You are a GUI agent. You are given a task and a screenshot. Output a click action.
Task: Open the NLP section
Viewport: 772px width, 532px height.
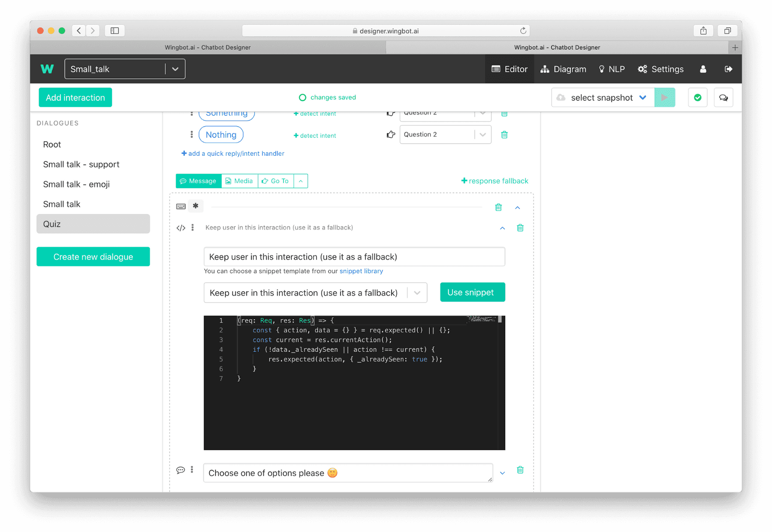pyautogui.click(x=612, y=69)
